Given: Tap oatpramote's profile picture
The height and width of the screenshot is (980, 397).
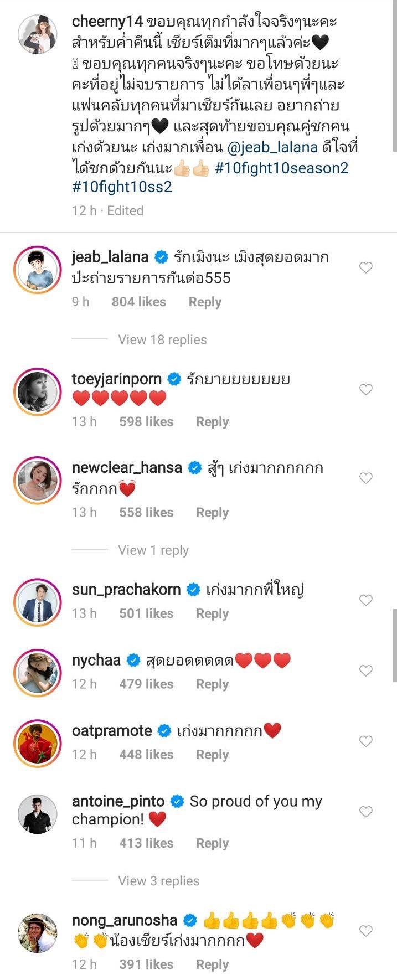Looking at the screenshot, I should click(38, 742).
